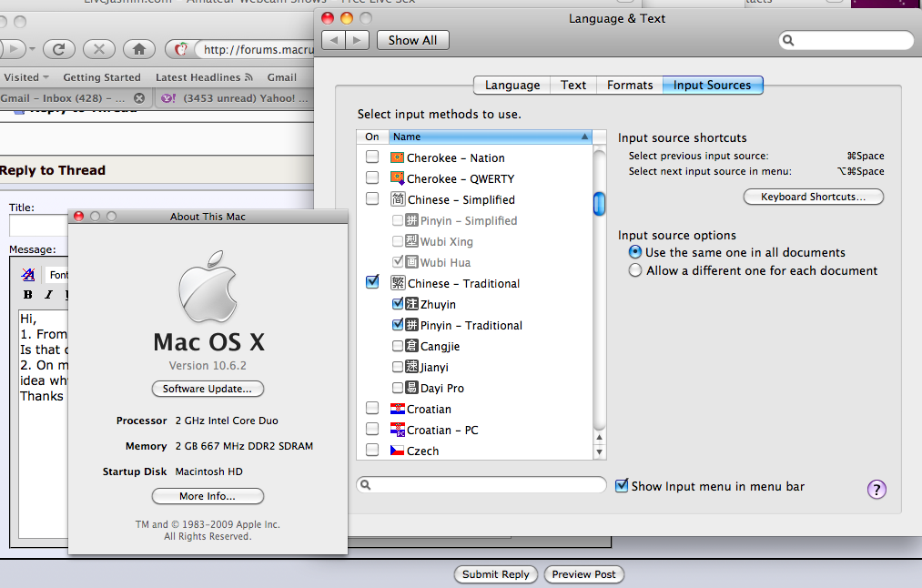Viewport: 922px width, 588px height.
Task: Click Software Update... in About This Mac
Action: [x=208, y=389]
